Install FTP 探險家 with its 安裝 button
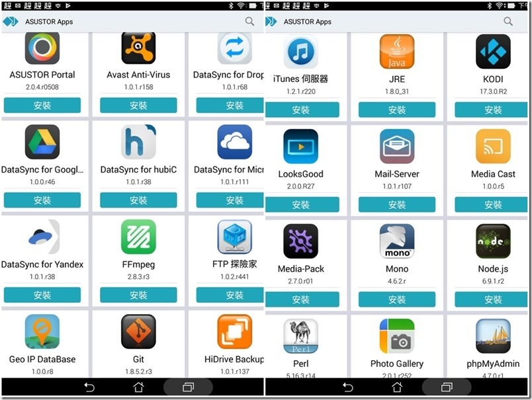532x400 pixels. coord(230,295)
